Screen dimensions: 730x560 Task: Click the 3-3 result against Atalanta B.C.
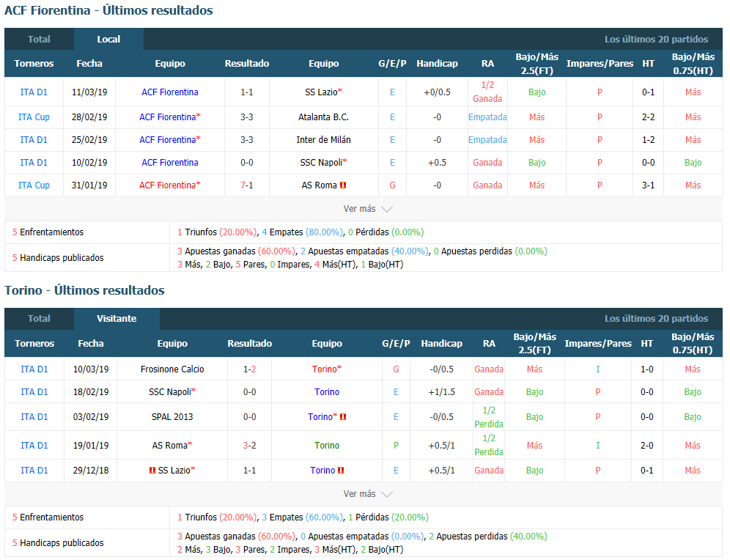247,117
